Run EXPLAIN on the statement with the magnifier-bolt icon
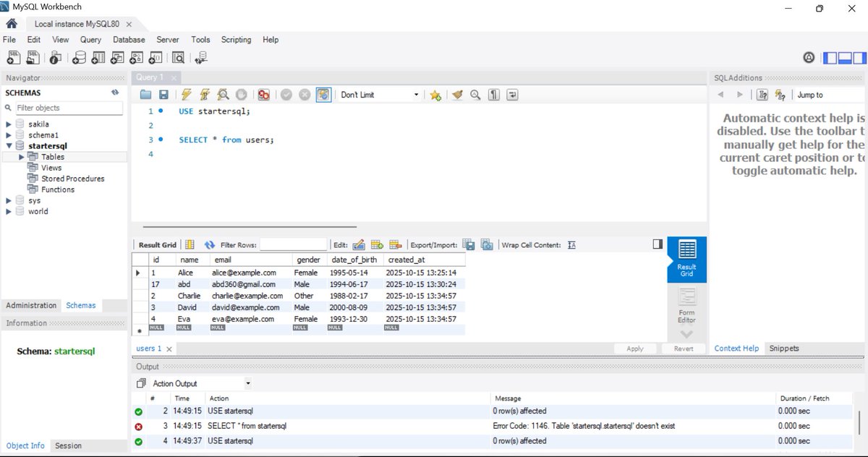This screenshot has width=868, height=457. (223, 95)
